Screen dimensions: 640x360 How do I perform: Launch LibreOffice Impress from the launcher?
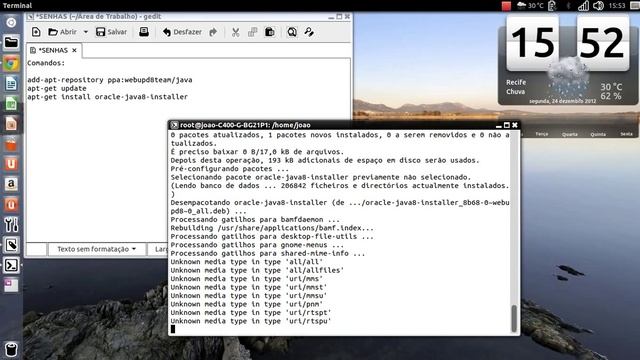click(11, 124)
